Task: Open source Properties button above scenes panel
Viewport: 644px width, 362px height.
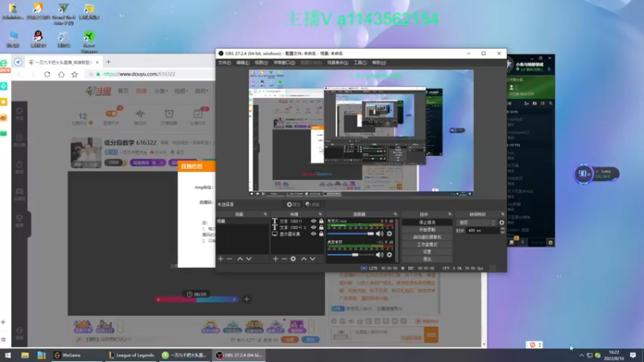Action: (293, 204)
